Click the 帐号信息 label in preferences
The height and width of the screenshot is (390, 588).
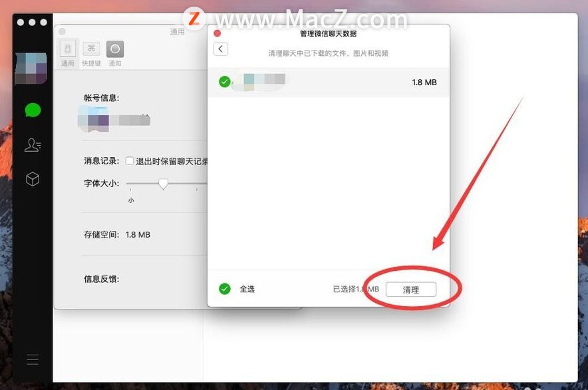click(x=102, y=98)
